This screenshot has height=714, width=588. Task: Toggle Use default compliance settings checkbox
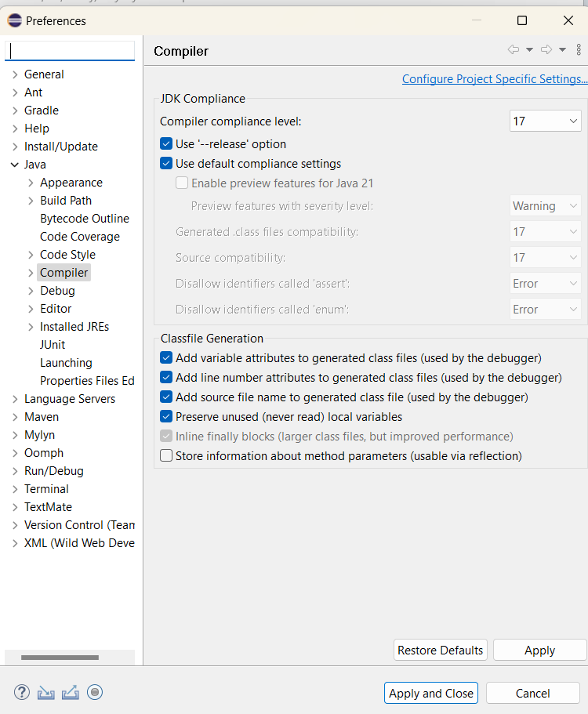pos(166,164)
